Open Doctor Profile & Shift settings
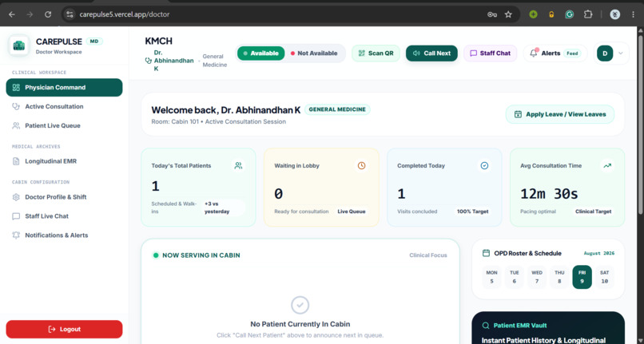The image size is (644, 344). click(x=64, y=197)
